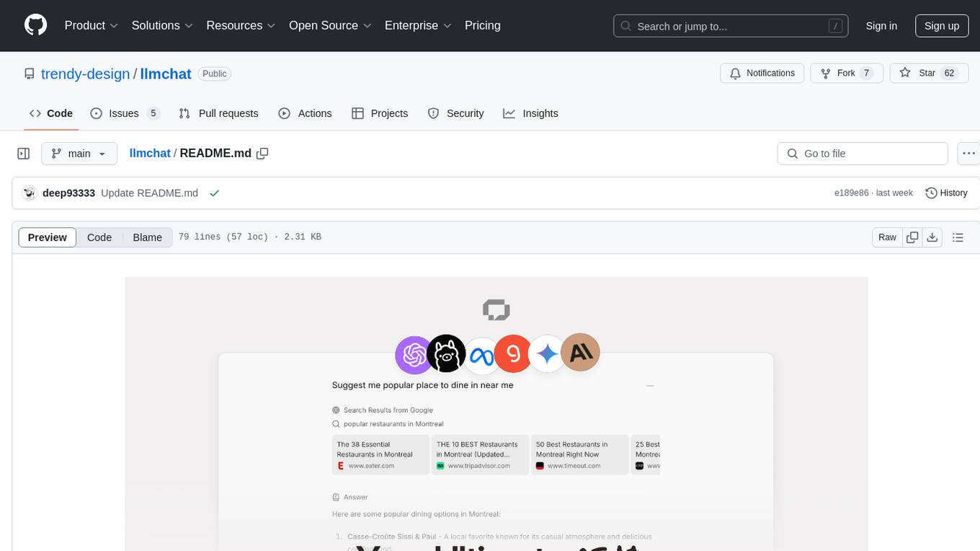Click the timeout.com result card in image
The width and height of the screenshot is (980, 551).
point(580,454)
